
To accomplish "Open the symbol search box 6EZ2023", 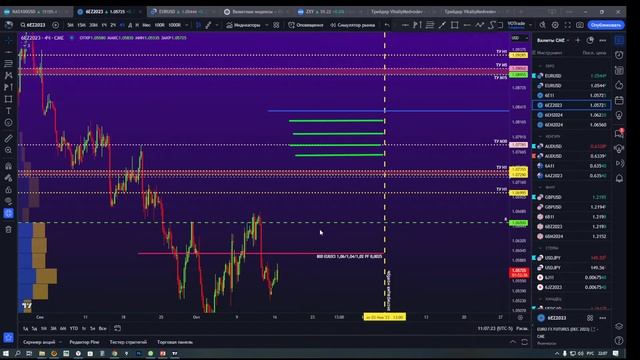I will (33, 25).
